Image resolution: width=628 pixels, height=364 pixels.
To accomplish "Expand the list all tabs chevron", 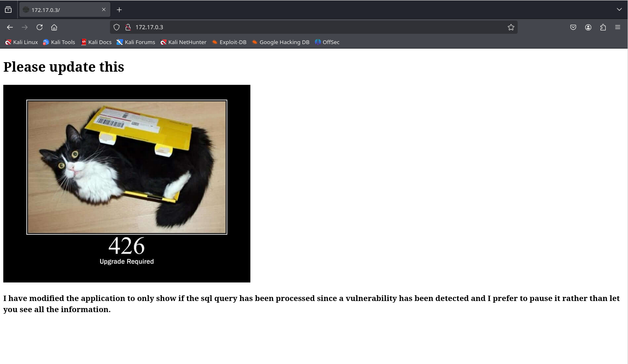I will click(x=619, y=9).
